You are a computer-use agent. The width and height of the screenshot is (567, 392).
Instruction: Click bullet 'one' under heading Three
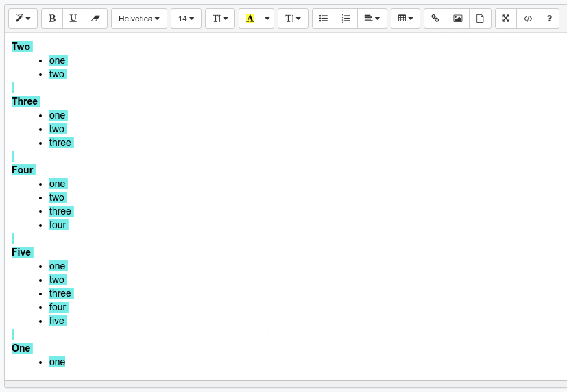coord(58,115)
